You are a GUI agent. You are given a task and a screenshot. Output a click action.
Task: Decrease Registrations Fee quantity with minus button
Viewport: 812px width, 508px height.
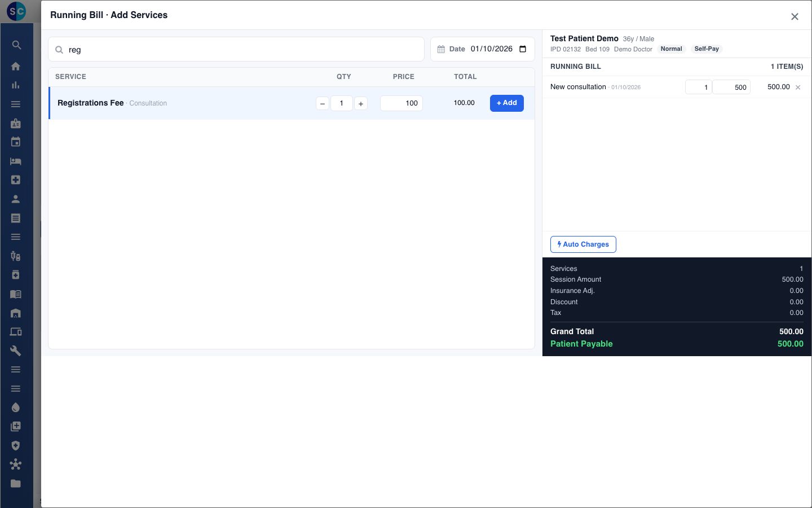pos(323,103)
